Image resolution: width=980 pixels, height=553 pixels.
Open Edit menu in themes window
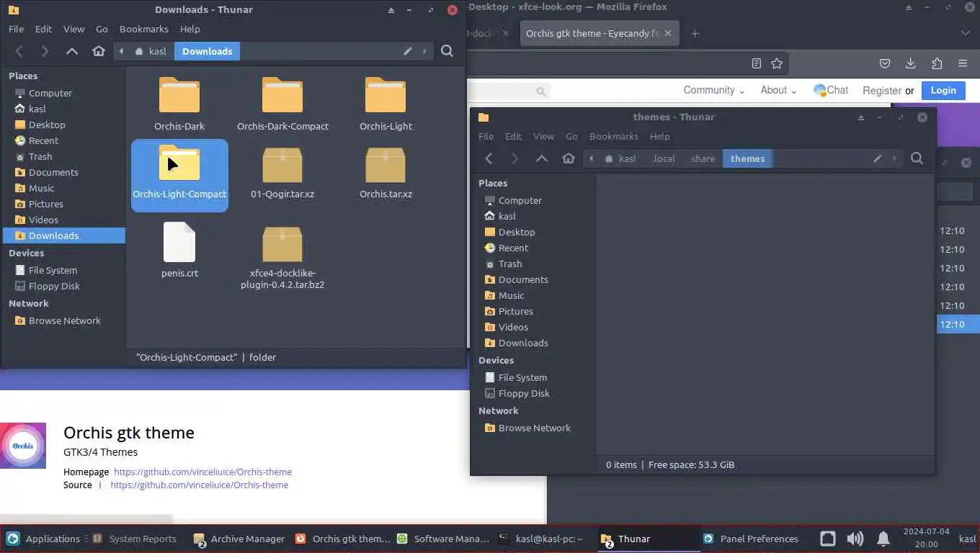(x=513, y=136)
